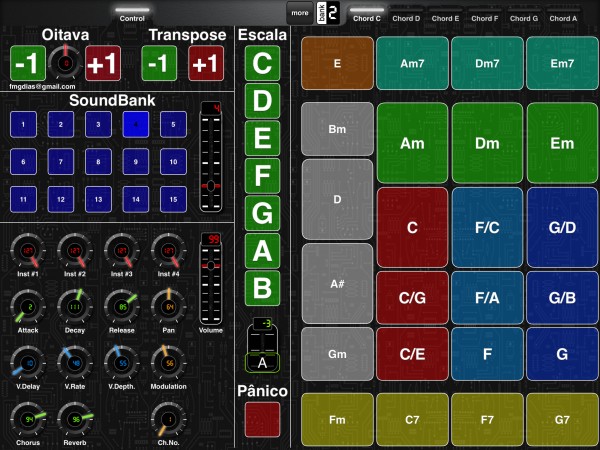Click the Inst #3 knob
600x450 pixels.
[x=122, y=251]
